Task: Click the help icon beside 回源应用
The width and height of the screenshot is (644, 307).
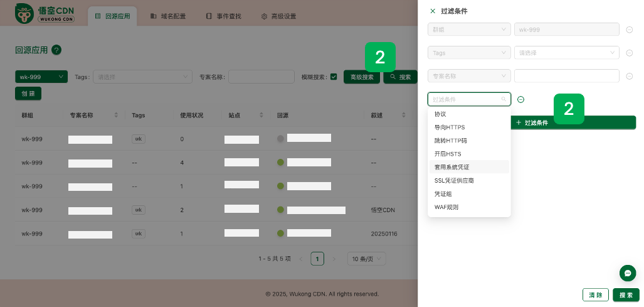Action: (56, 50)
